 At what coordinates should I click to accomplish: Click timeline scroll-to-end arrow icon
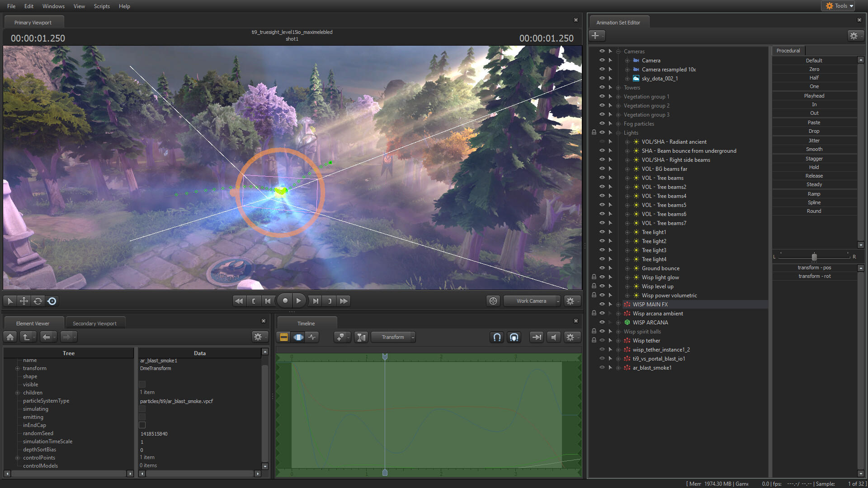(537, 337)
